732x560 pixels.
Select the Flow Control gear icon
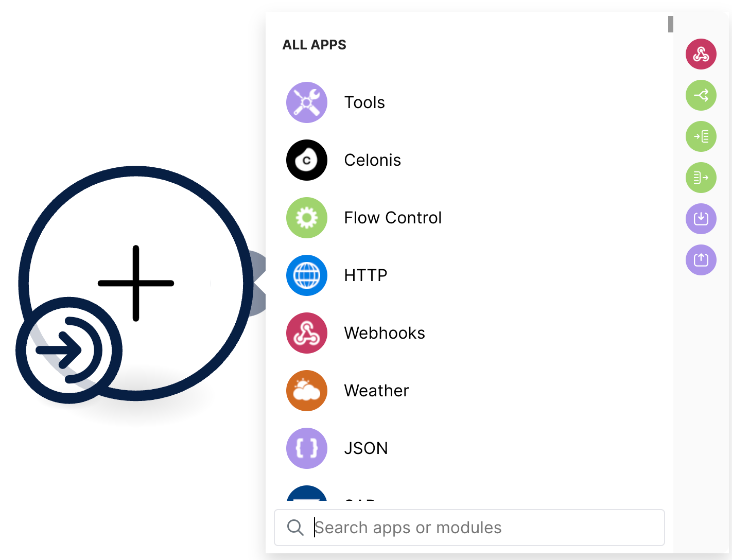click(307, 218)
